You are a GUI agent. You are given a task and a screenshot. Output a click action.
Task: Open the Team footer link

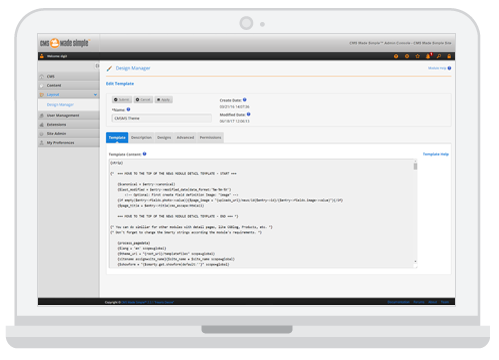(445, 302)
